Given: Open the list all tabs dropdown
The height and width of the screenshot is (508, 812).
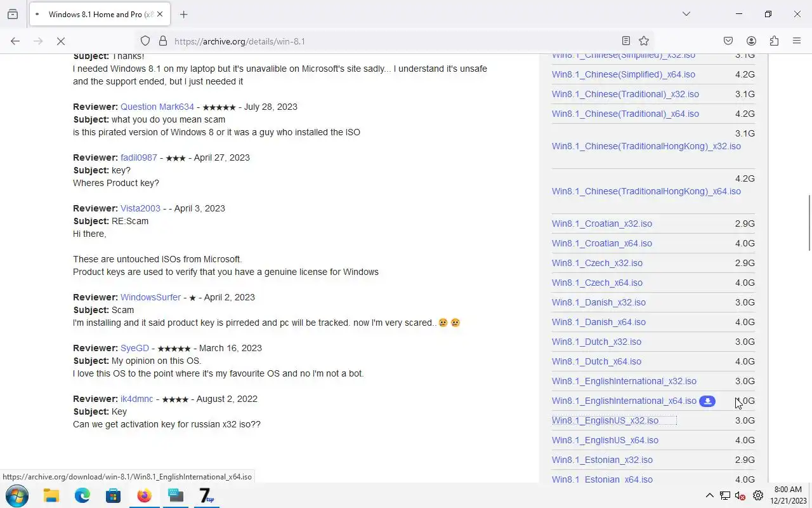Looking at the screenshot, I should [x=686, y=14].
